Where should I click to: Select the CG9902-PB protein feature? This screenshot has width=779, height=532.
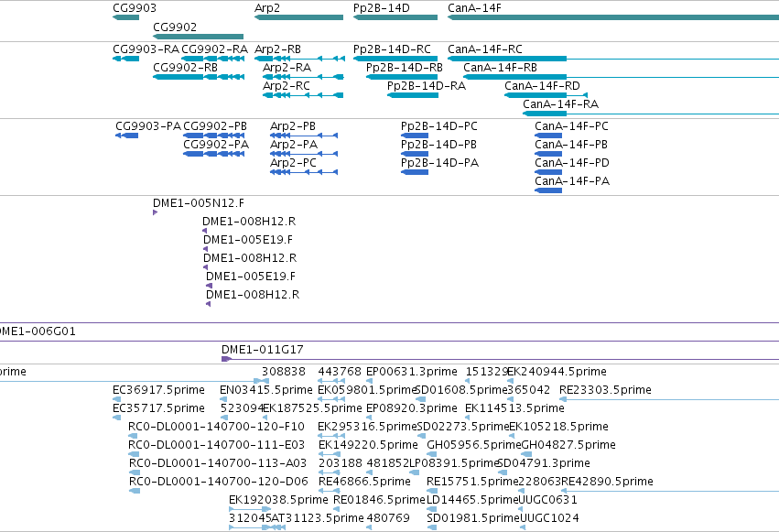click(x=214, y=136)
